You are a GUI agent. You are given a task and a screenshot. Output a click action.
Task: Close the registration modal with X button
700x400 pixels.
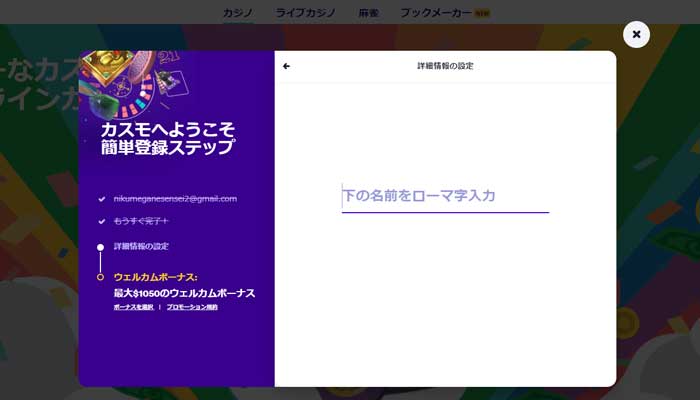coord(636,34)
